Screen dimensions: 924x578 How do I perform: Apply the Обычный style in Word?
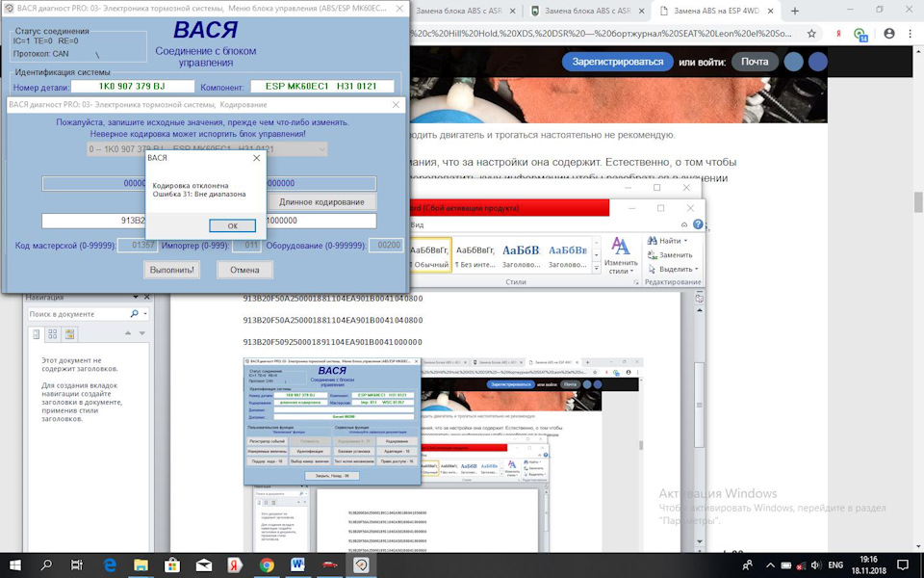click(429, 253)
